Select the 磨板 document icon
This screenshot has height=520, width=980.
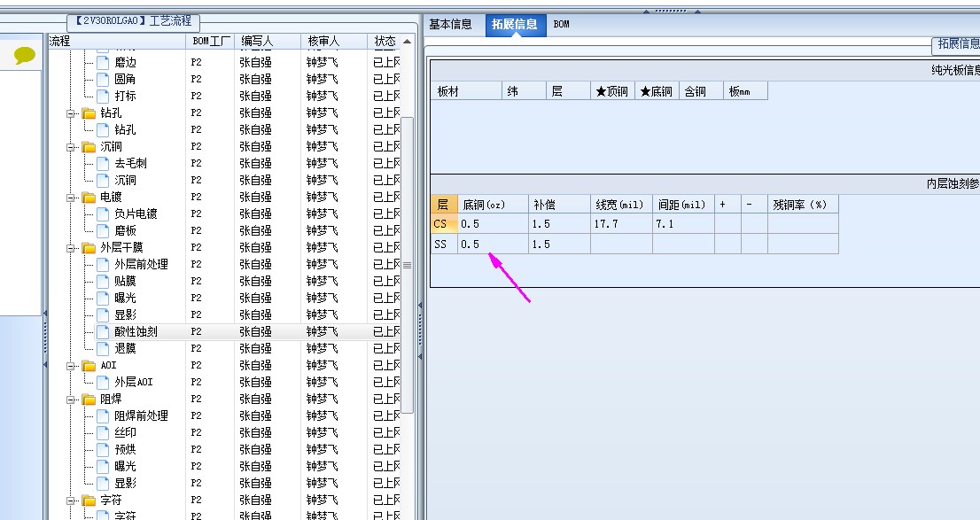click(x=103, y=230)
